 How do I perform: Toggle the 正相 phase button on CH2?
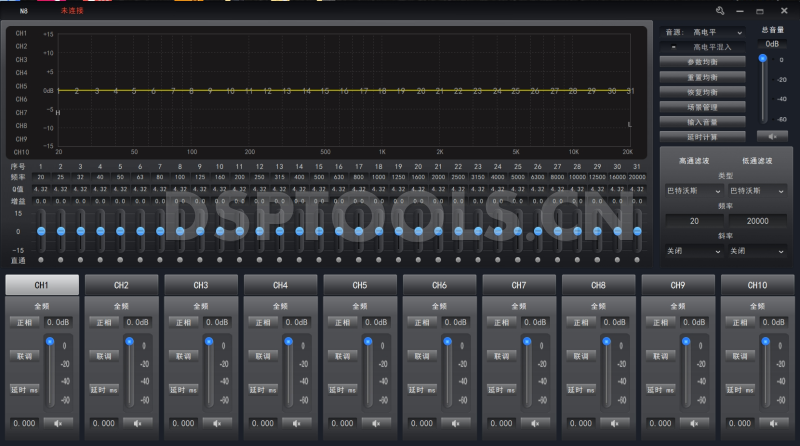tap(102, 322)
